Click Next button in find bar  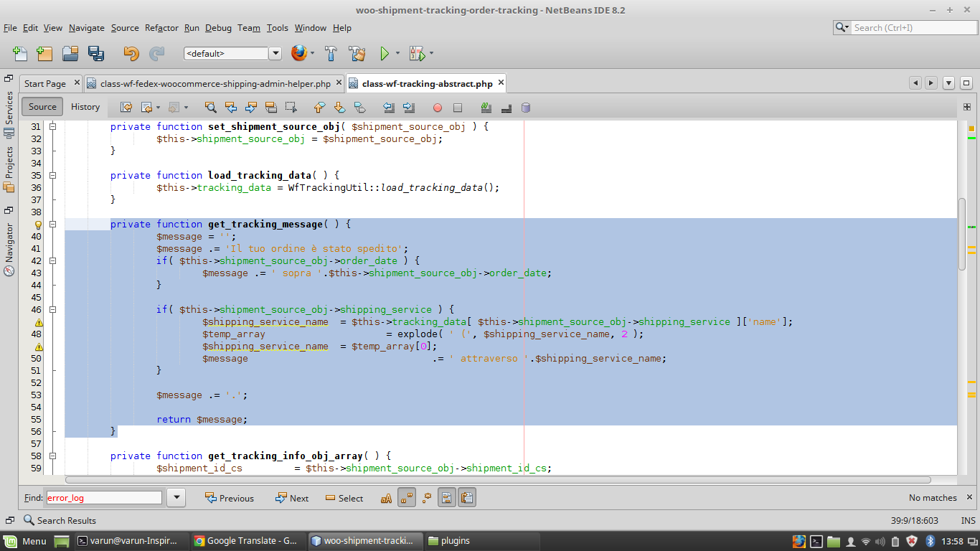[x=292, y=498]
